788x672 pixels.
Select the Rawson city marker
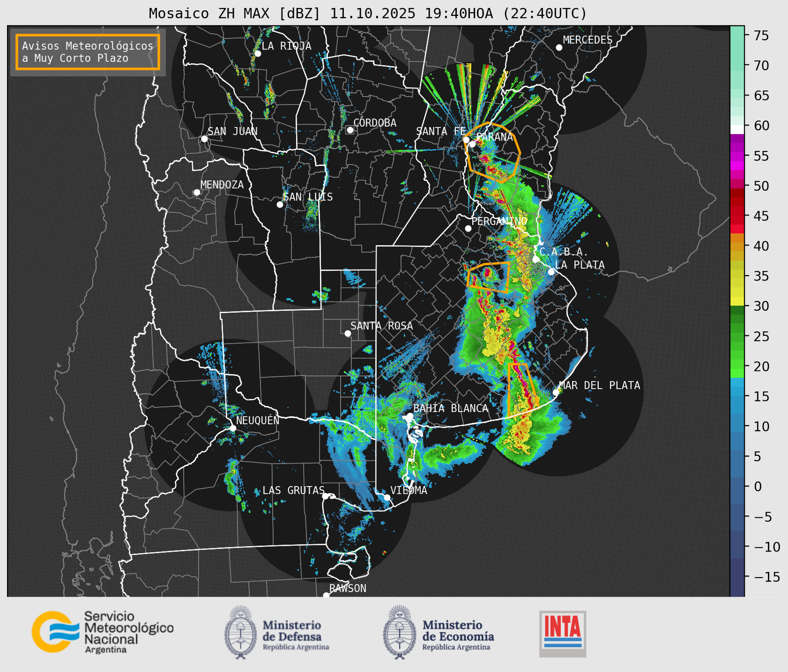pyautogui.click(x=326, y=595)
